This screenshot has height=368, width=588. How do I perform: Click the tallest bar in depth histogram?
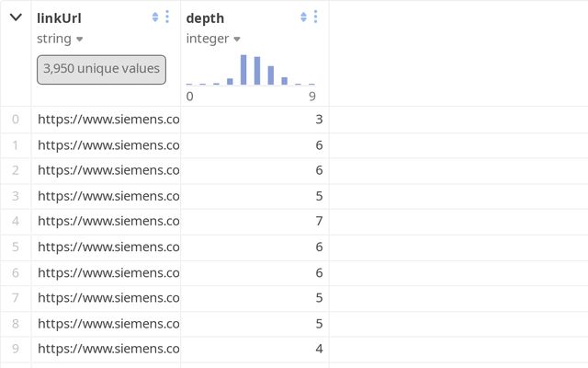[243, 70]
